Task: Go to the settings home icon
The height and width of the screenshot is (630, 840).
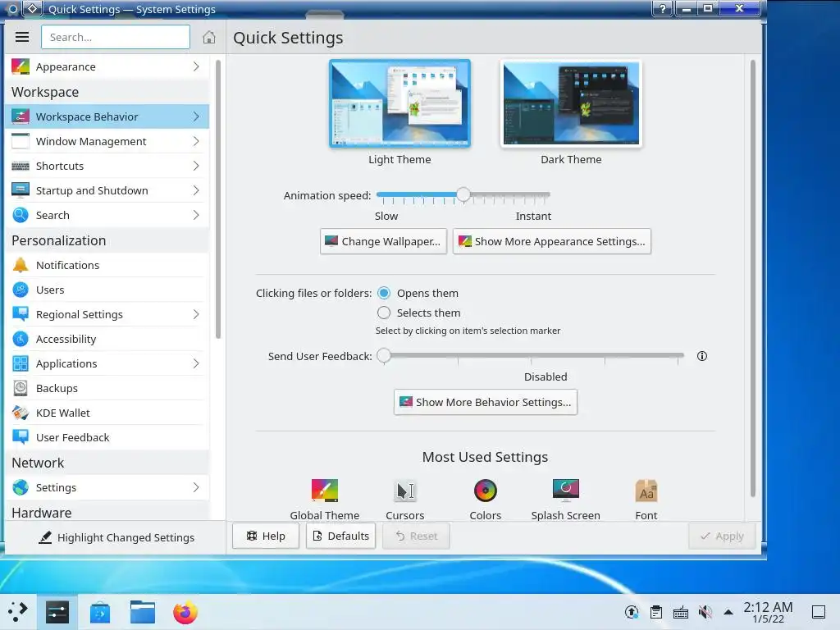Action: [x=209, y=37]
